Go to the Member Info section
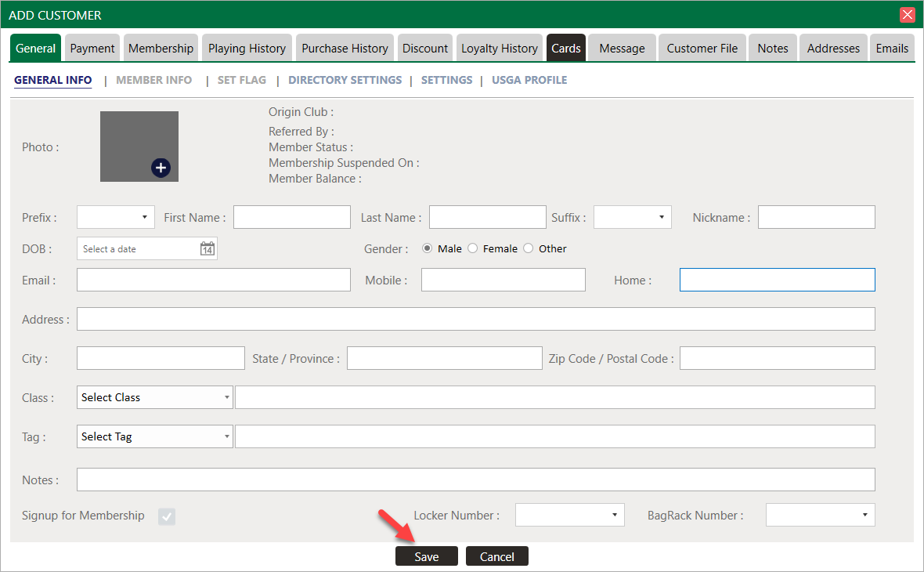924x572 pixels. [x=153, y=80]
